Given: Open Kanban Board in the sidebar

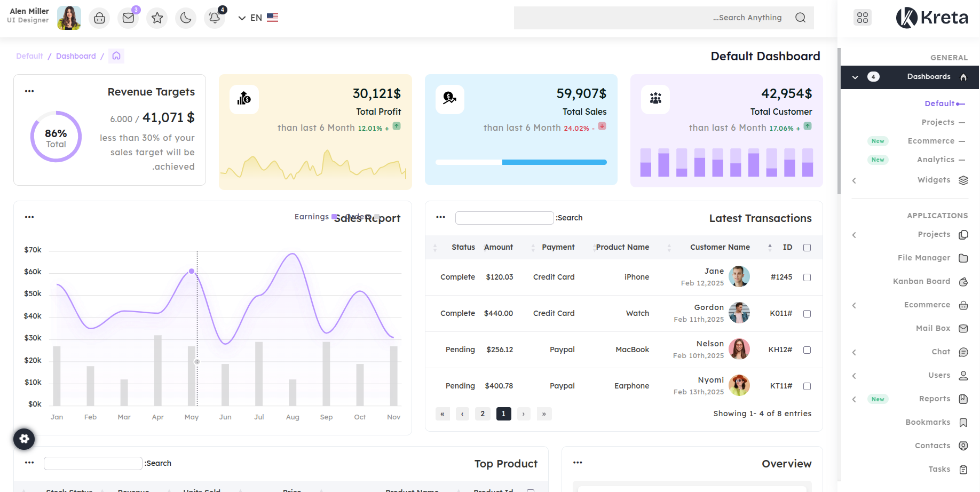Looking at the screenshot, I should click(922, 281).
